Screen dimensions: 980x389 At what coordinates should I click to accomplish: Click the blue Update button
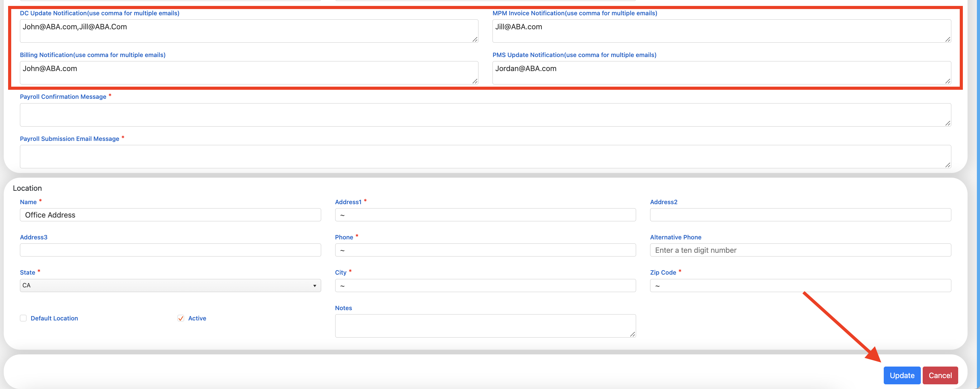(902, 375)
